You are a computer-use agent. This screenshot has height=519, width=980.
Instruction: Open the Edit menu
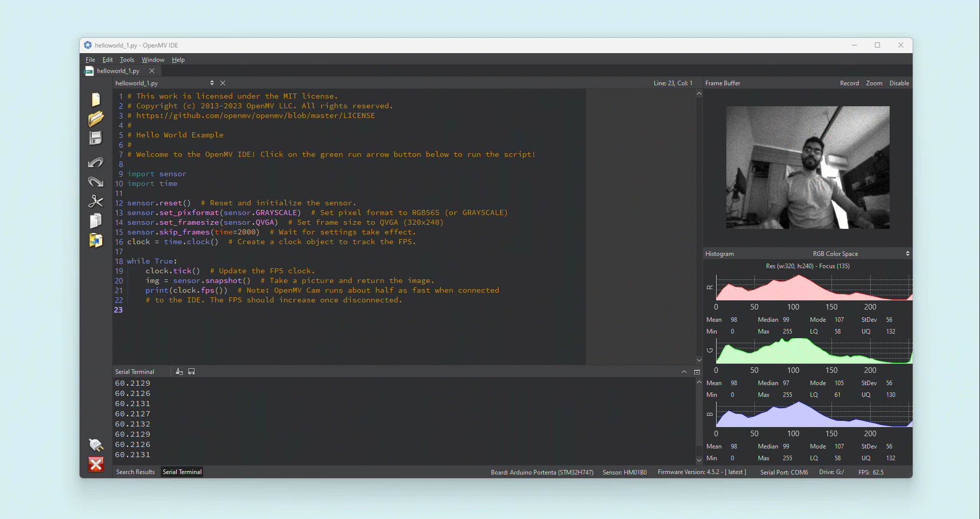[108, 60]
